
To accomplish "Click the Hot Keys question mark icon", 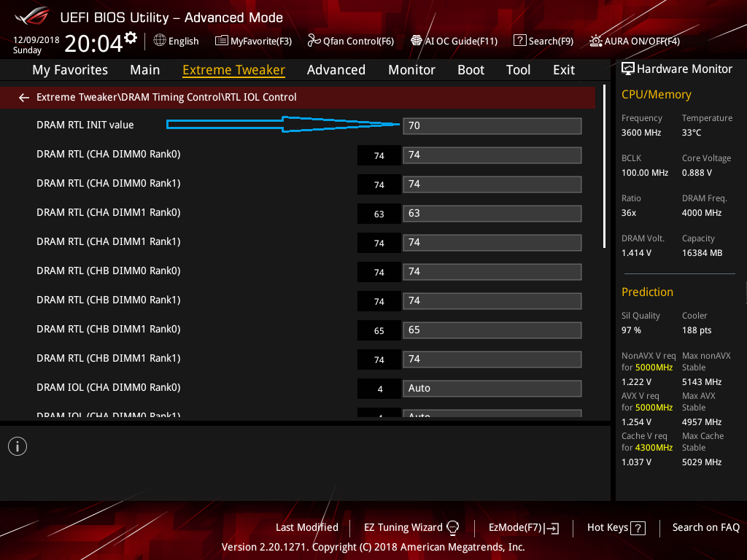I will coord(638,528).
